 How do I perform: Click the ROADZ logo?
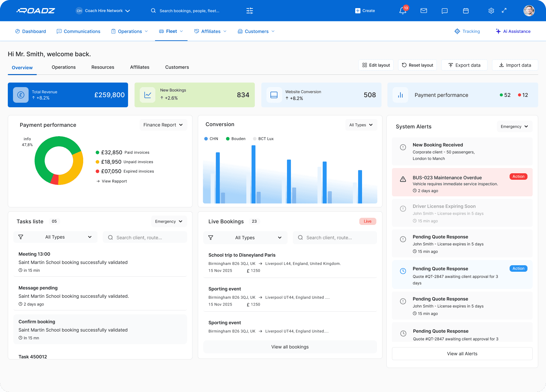coord(36,11)
